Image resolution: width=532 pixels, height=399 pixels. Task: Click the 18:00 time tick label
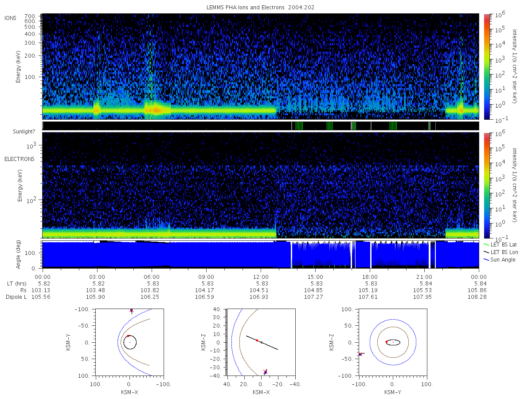coord(370,276)
